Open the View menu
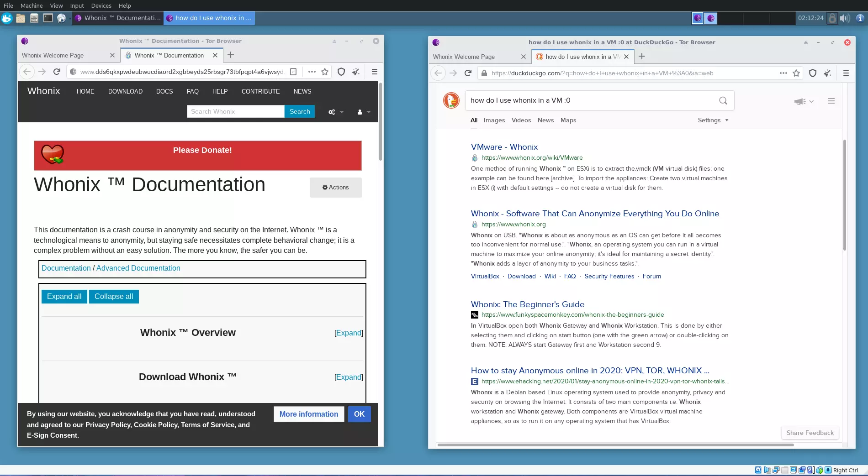Screen dimensions: 868x476 [56, 5]
